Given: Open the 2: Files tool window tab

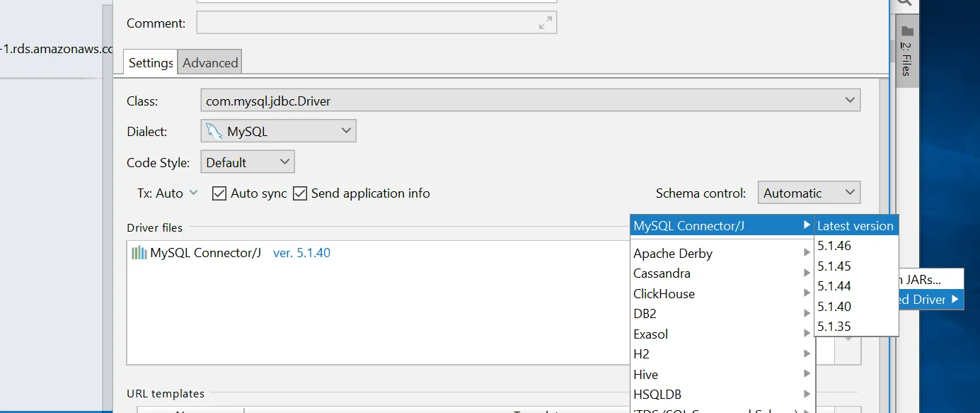Looking at the screenshot, I should pyautogui.click(x=907, y=51).
